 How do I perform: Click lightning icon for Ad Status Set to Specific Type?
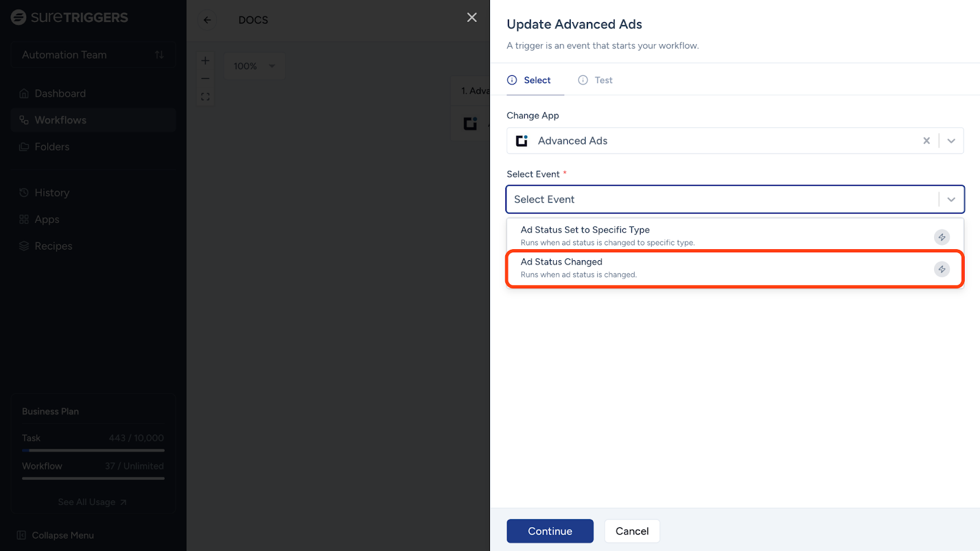point(941,238)
